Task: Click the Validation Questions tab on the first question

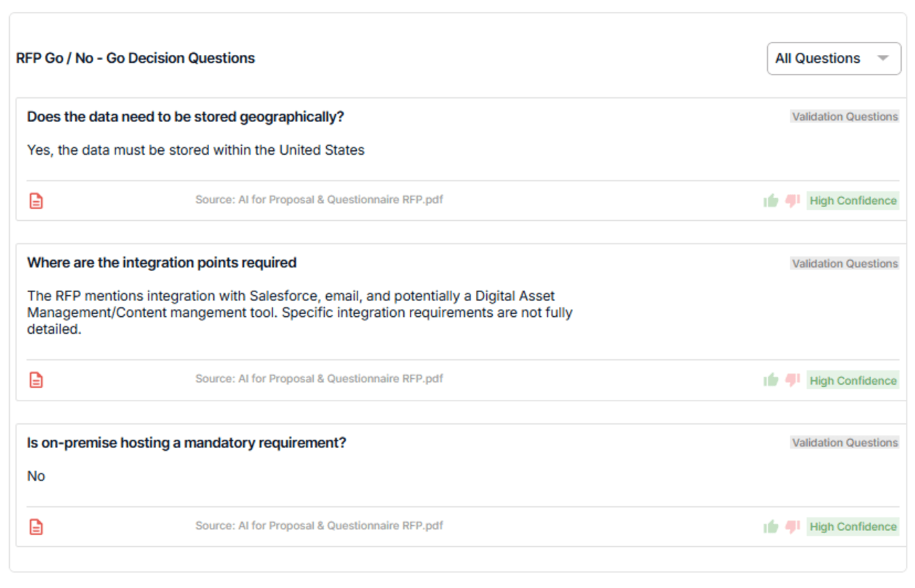Action: tap(844, 116)
